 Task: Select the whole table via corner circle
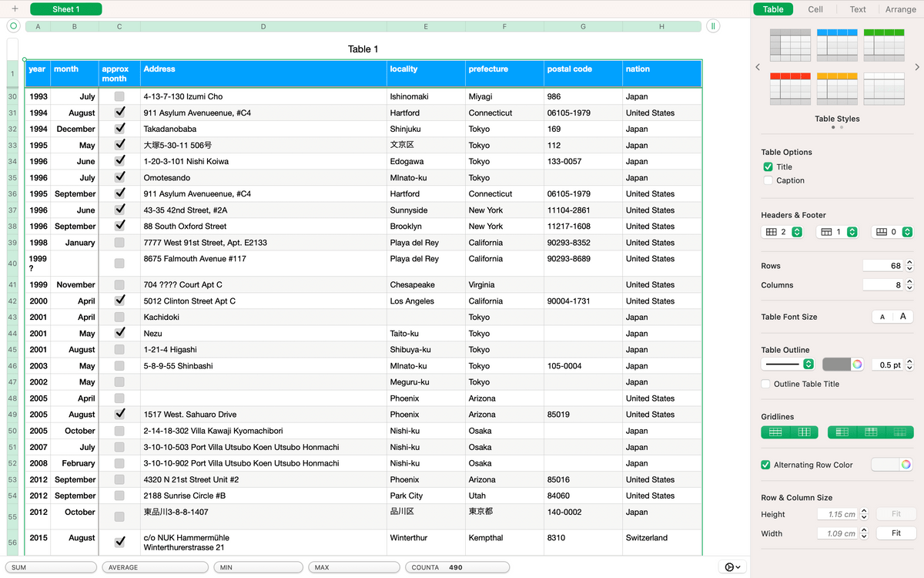pos(13,26)
